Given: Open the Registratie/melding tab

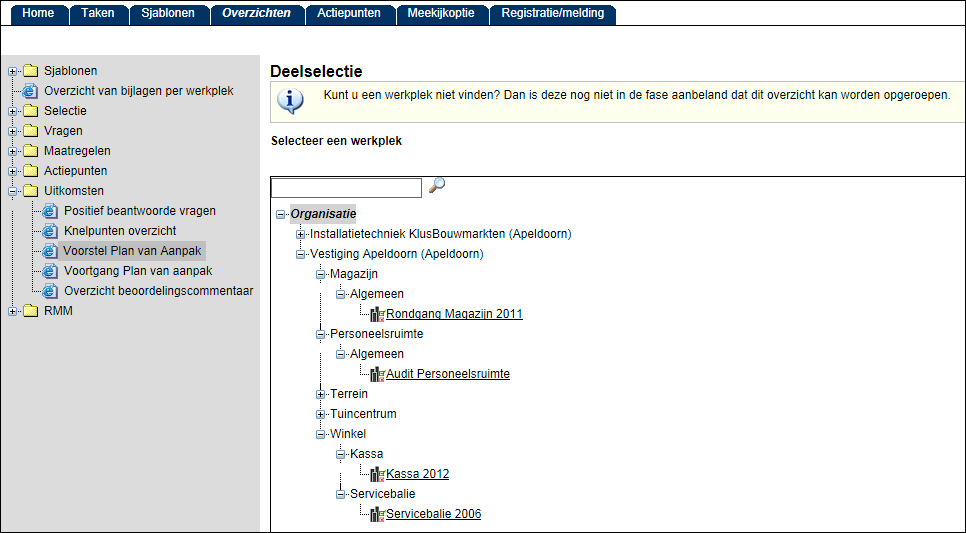Looking at the screenshot, I should tap(553, 13).
